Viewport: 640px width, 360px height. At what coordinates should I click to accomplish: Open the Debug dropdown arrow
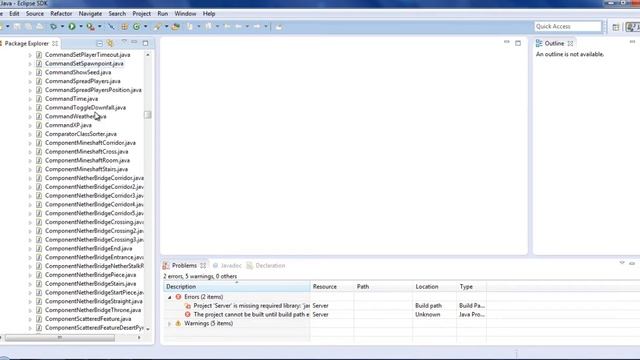(62, 27)
